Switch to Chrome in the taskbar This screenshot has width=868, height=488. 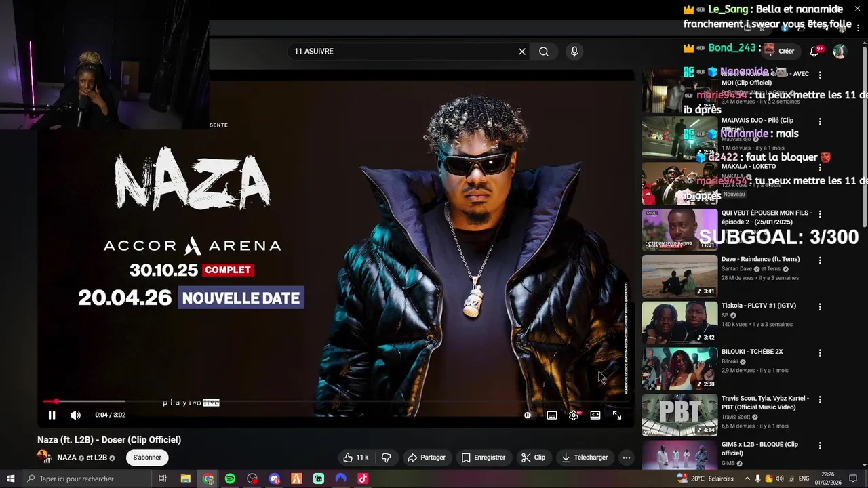click(208, 479)
